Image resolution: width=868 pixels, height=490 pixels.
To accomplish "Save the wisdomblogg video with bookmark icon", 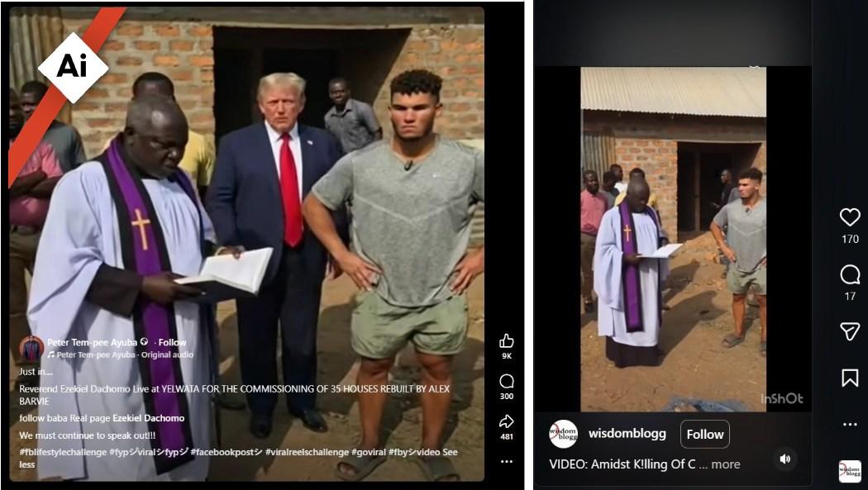I will [x=850, y=378].
